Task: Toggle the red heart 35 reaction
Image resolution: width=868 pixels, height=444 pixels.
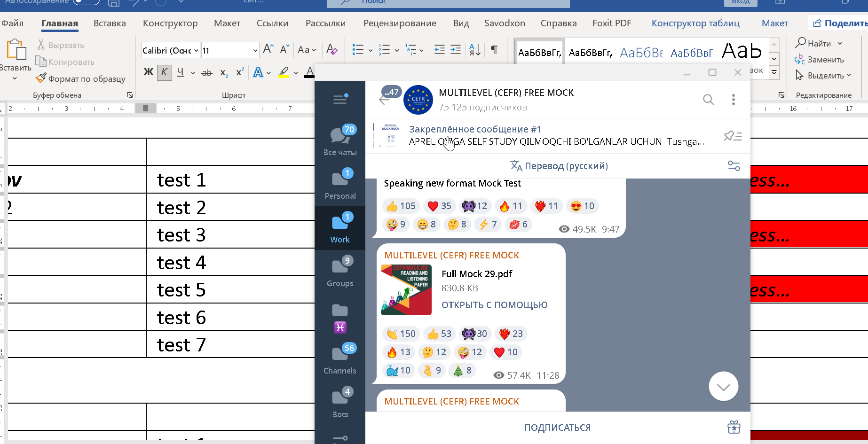Action: [x=439, y=206]
